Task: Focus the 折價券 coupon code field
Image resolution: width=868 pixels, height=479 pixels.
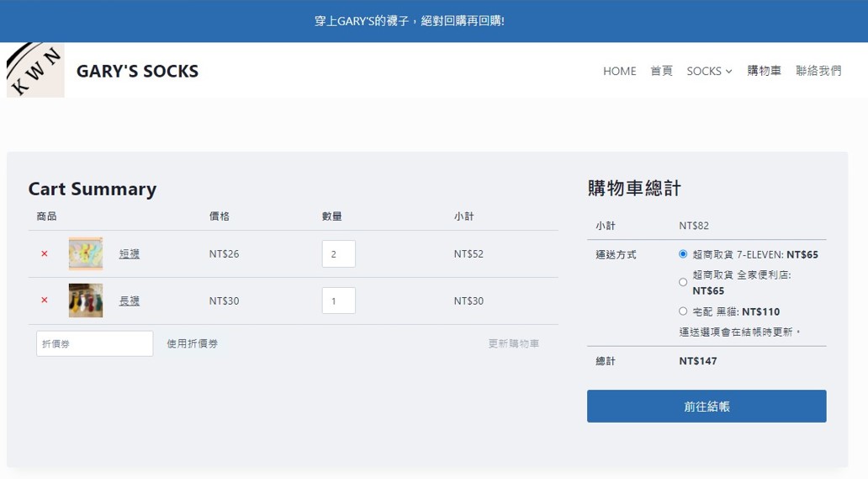Action: pyautogui.click(x=94, y=343)
